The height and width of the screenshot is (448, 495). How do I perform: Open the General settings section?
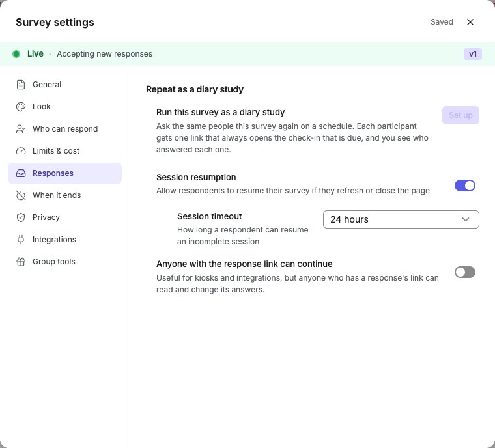pos(64,85)
